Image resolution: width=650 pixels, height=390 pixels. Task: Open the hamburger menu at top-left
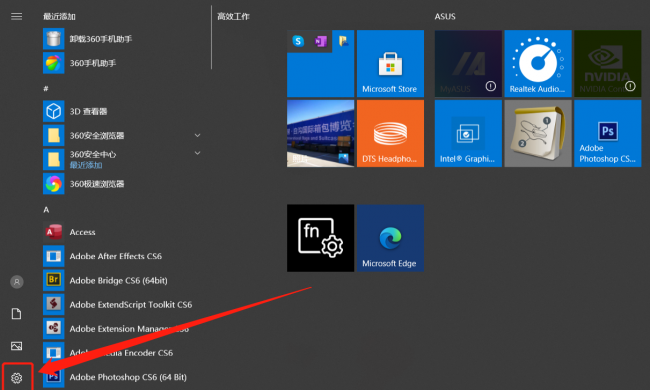[x=17, y=17]
